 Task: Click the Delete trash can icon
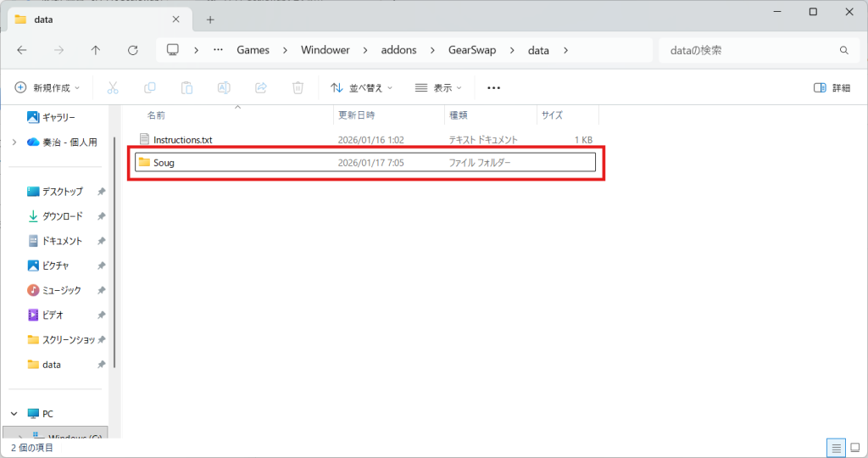tap(298, 87)
